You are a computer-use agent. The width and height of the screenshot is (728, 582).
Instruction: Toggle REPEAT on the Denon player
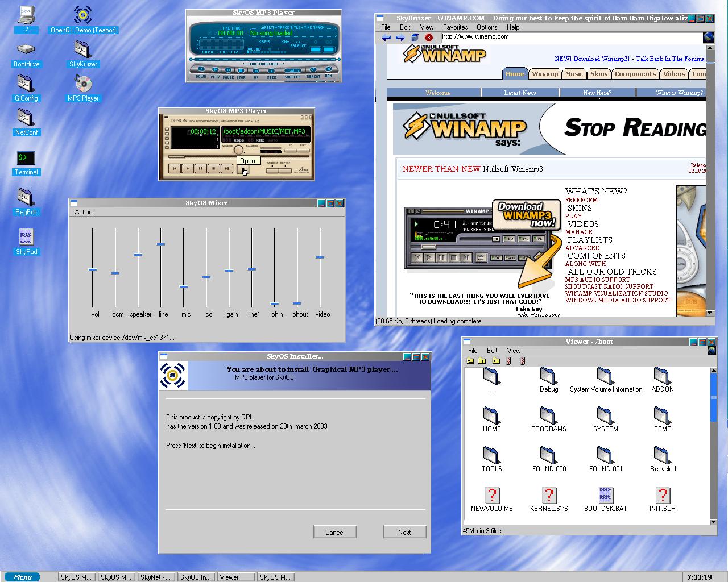click(x=285, y=171)
